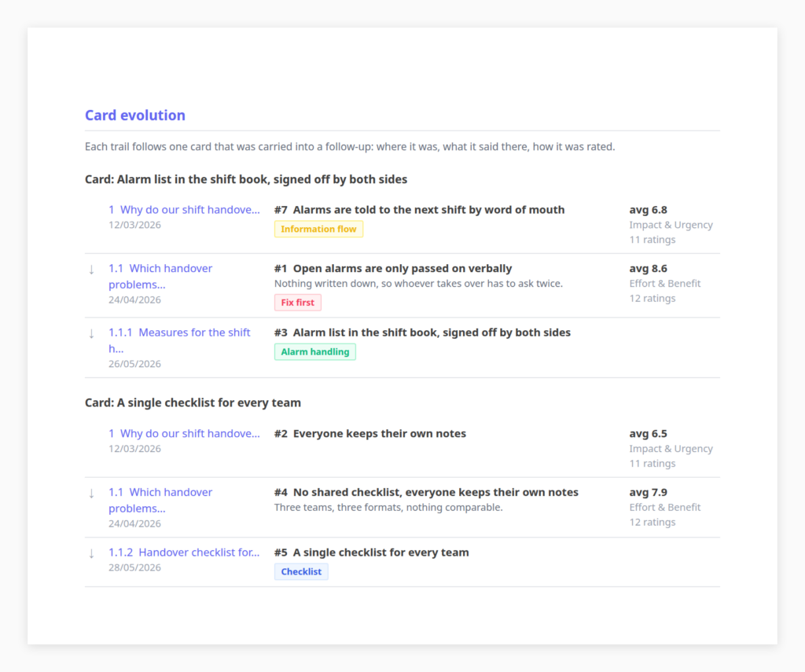
Task: Click the trail heading 'Card: A single checklist for every team'
Action: pos(193,402)
